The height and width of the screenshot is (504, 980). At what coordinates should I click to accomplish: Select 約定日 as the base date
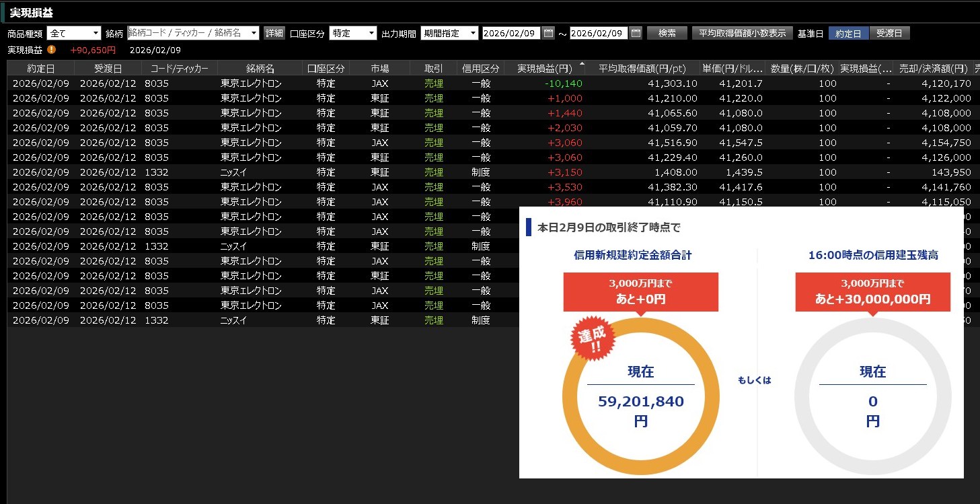point(848,33)
